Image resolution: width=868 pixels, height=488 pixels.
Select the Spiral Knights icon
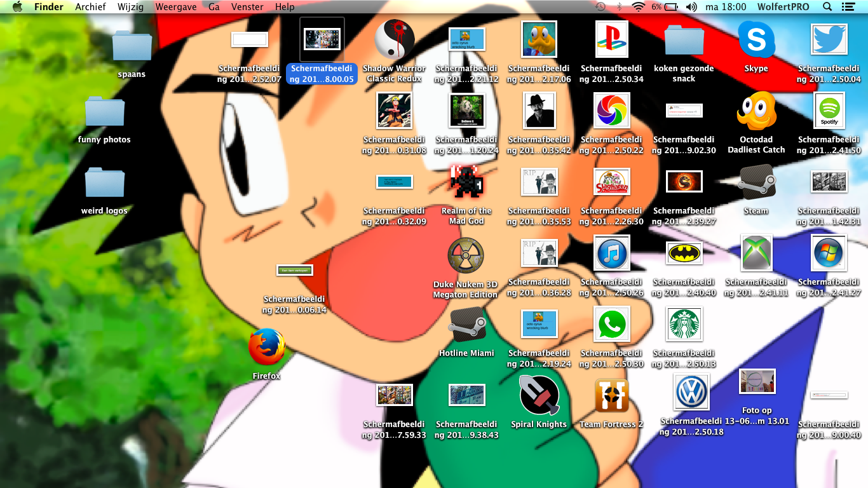(539, 396)
